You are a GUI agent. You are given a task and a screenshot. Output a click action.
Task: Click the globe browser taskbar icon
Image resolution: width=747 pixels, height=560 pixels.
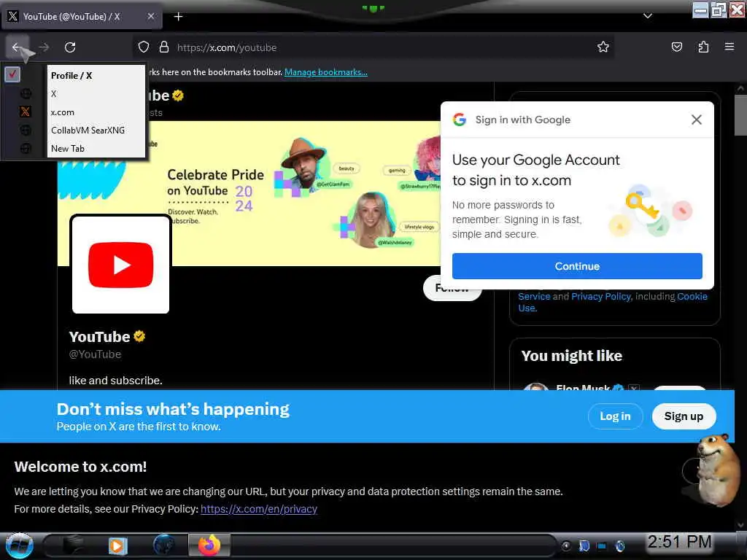(164, 545)
